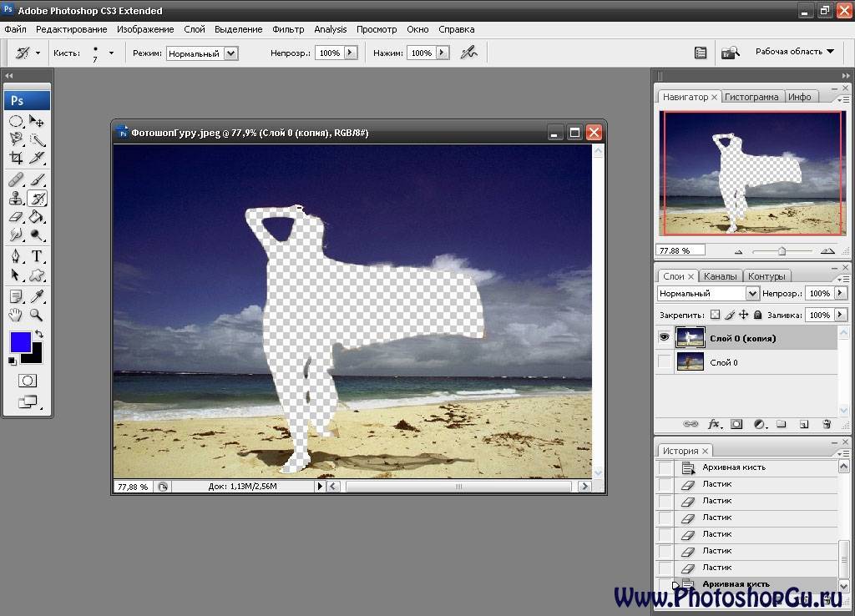Select the Elliptical Marquee tool

[x=16, y=121]
